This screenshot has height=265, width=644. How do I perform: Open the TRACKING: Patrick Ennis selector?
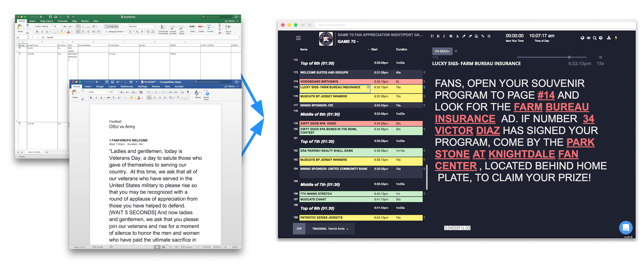pyautogui.click(x=330, y=229)
